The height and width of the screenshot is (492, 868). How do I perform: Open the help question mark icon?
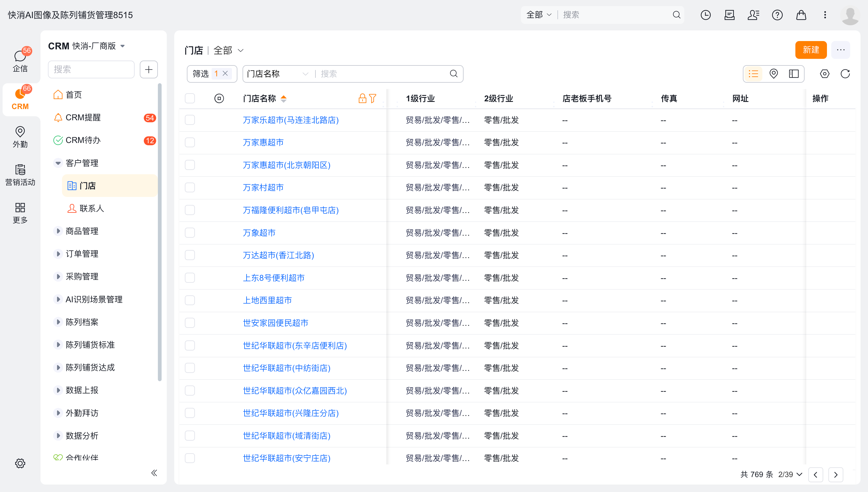(x=777, y=15)
